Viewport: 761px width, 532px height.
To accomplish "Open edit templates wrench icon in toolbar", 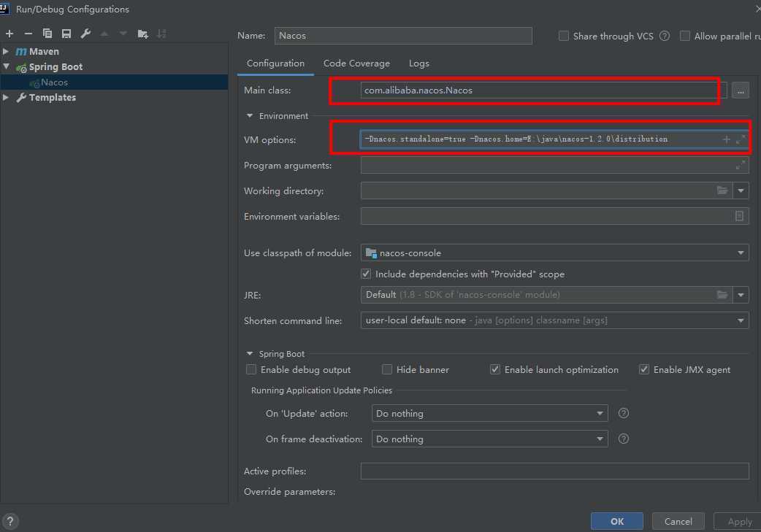I will coord(85,34).
